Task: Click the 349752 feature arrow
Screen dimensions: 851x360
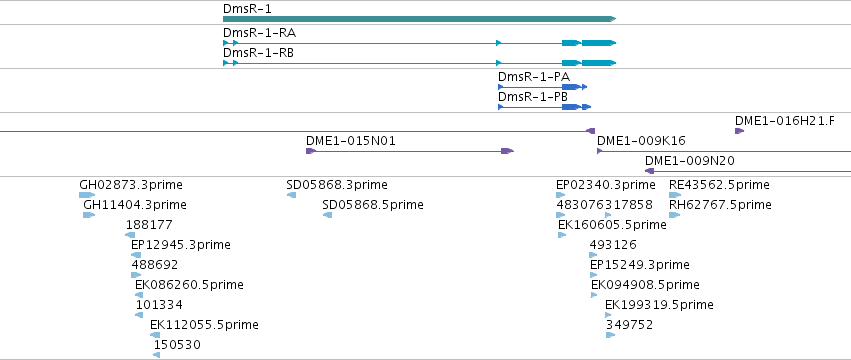Action: coord(611,335)
